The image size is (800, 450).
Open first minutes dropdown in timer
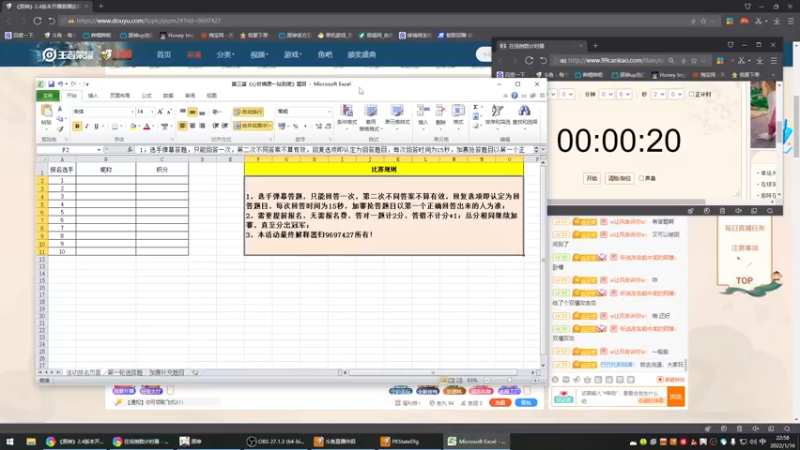tap(607, 94)
